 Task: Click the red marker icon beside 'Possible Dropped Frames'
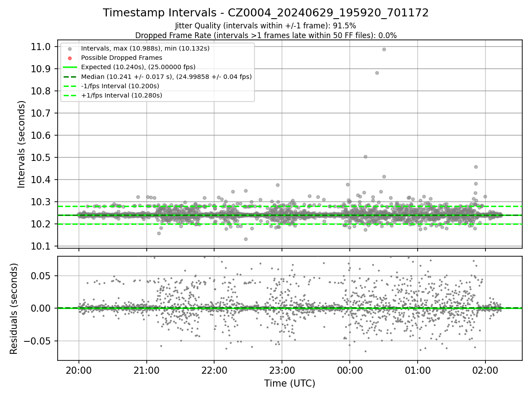70,58
